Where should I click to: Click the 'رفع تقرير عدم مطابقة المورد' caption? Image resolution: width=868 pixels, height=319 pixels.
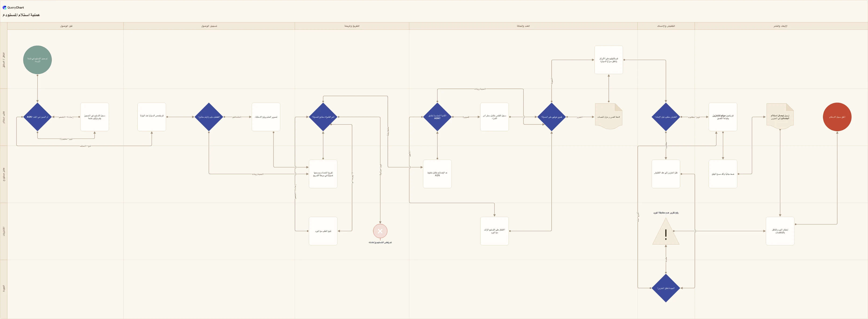click(x=666, y=213)
